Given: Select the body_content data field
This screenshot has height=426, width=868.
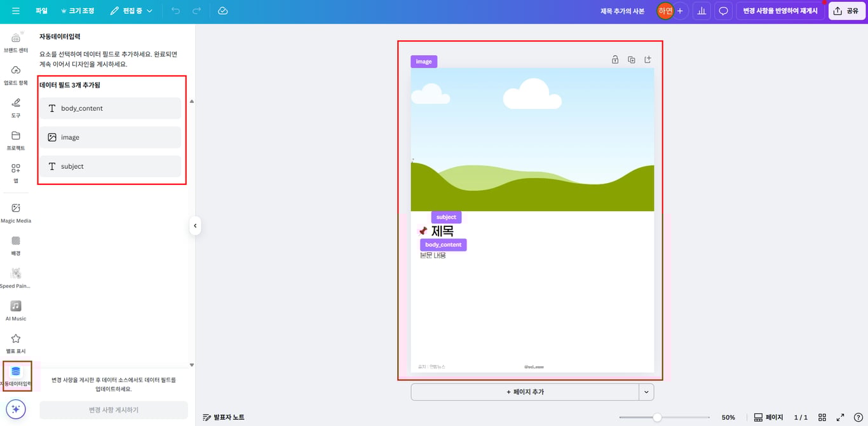Looking at the screenshot, I should [111, 108].
